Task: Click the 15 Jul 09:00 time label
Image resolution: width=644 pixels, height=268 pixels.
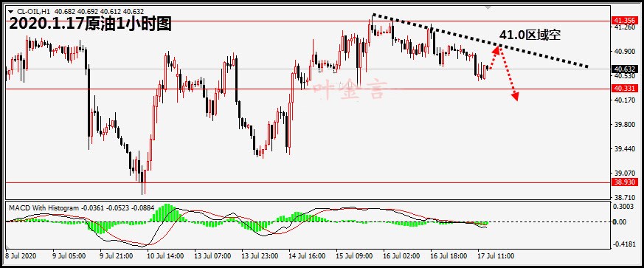Action: tap(353, 255)
